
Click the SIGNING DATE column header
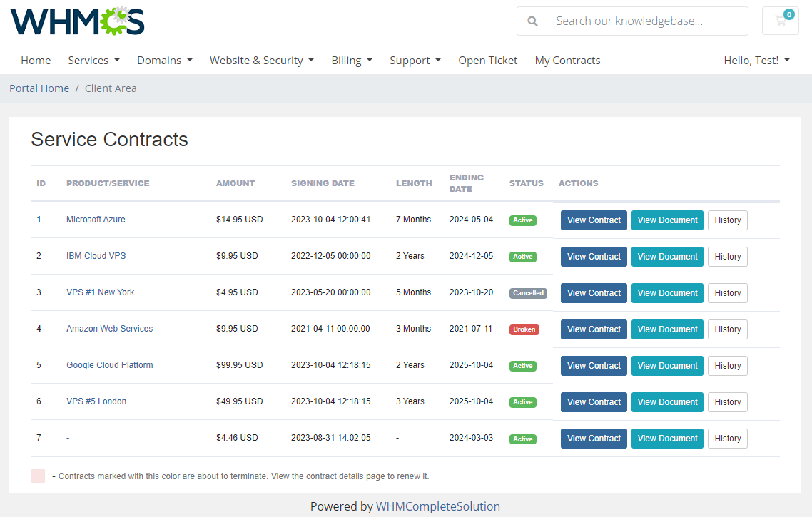coord(323,183)
